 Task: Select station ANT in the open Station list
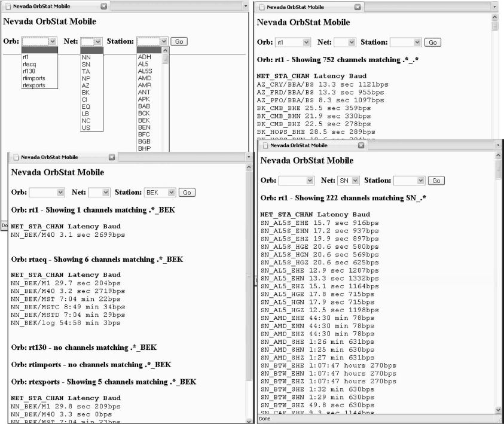[149, 92]
